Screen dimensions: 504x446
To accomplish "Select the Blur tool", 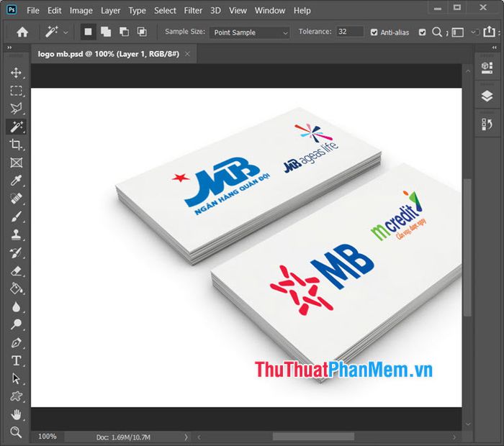I will click(16, 306).
